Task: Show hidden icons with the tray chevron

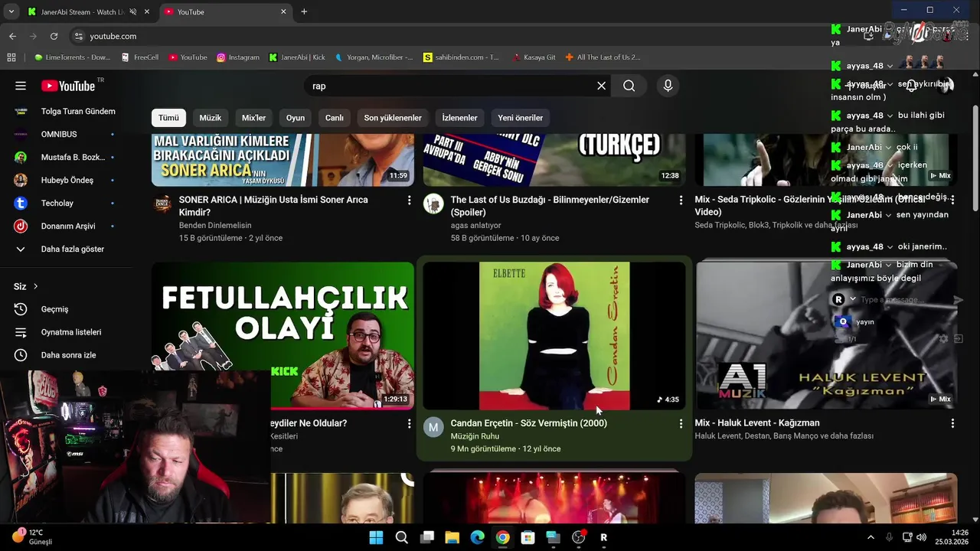Action: 871,537
